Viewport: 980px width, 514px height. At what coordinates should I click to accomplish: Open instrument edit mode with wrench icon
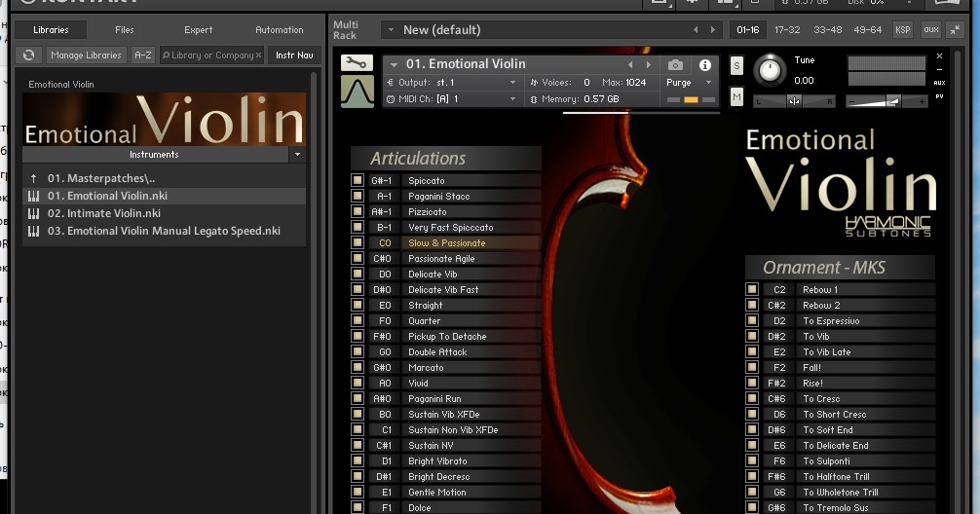click(x=357, y=62)
